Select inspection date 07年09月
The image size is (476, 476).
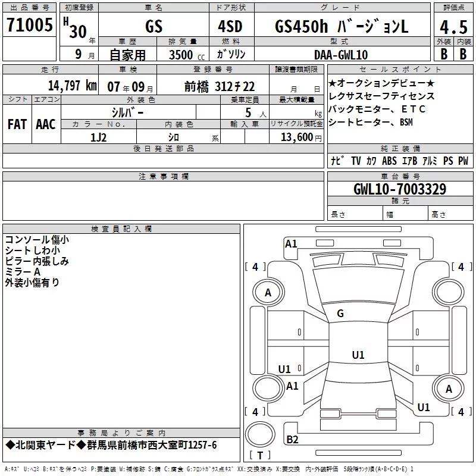point(130,87)
